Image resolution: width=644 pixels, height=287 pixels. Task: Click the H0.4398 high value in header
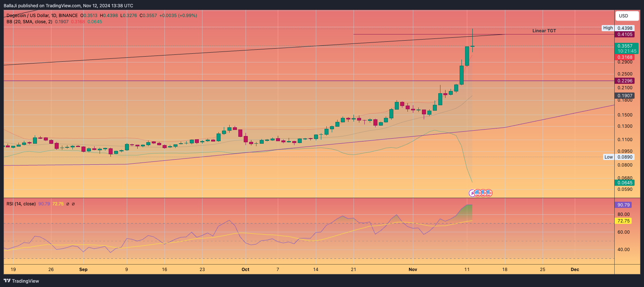(x=109, y=16)
